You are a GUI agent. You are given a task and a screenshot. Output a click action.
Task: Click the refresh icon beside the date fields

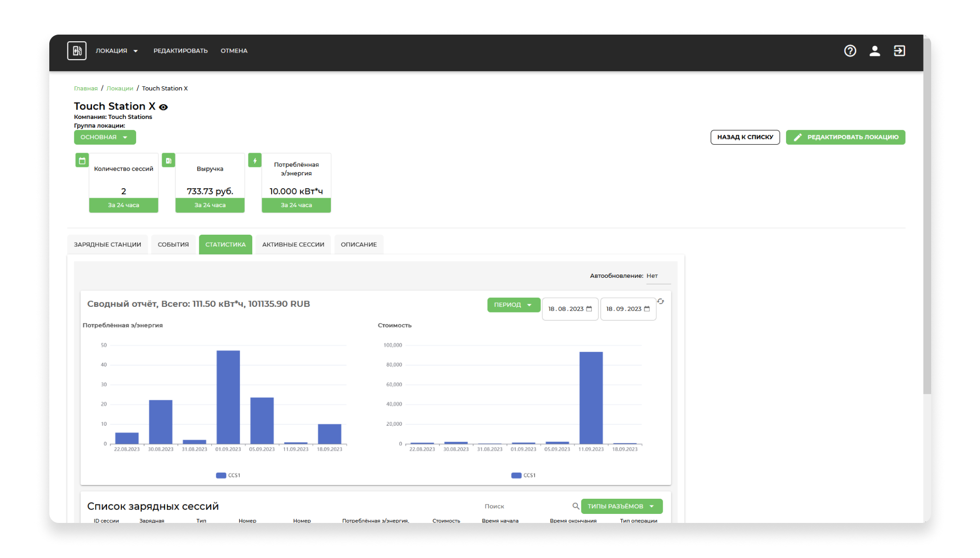pyautogui.click(x=660, y=301)
